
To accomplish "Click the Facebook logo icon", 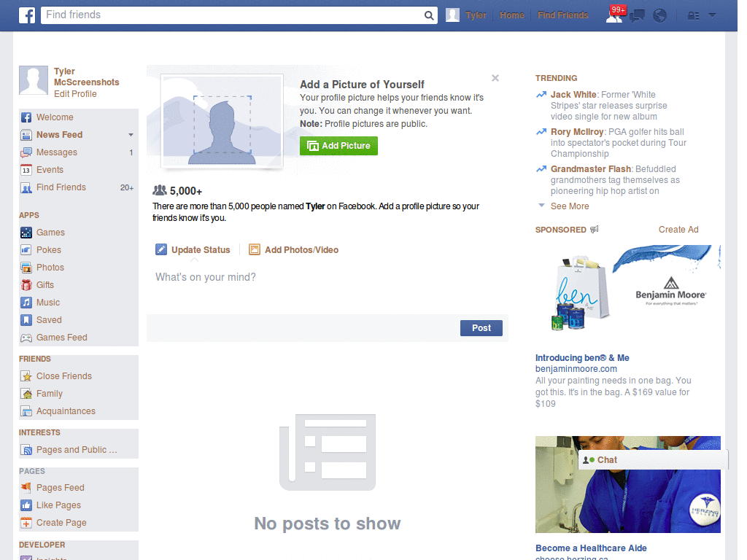I will pos(27,15).
